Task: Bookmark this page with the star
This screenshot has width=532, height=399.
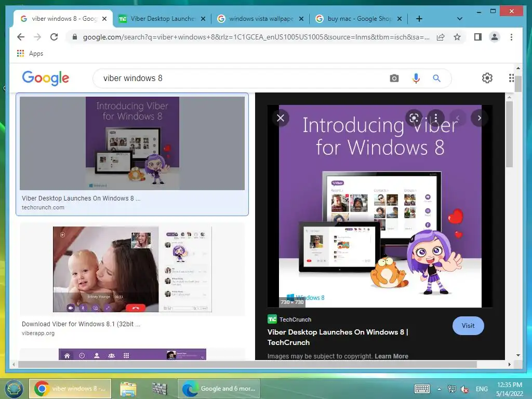Action: click(x=457, y=37)
